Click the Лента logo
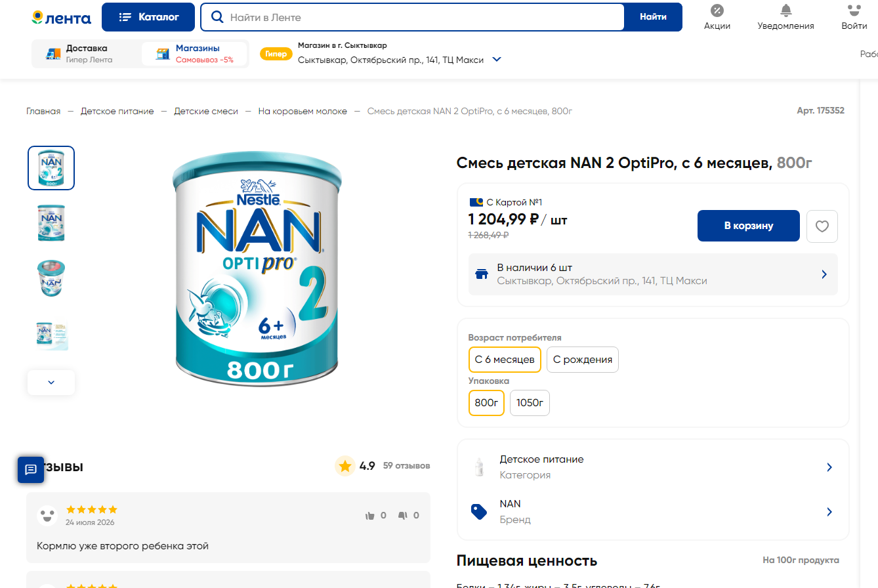Screen dimensions: 878x588 coord(61,18)
